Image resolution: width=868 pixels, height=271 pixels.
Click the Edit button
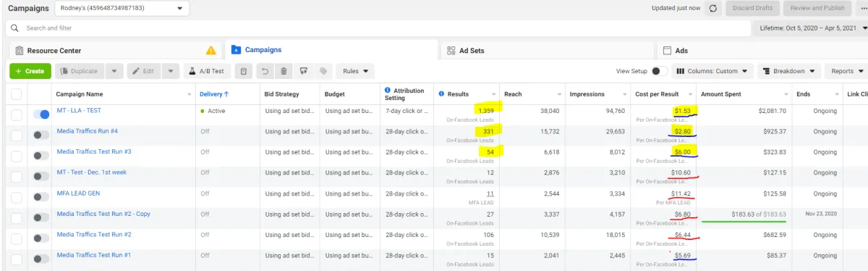144,71
